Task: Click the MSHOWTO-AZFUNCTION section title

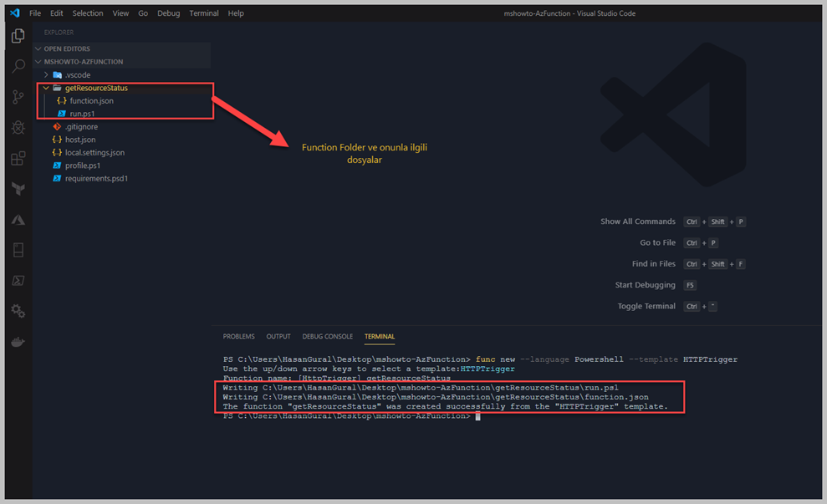Action: tap(84, 62)
